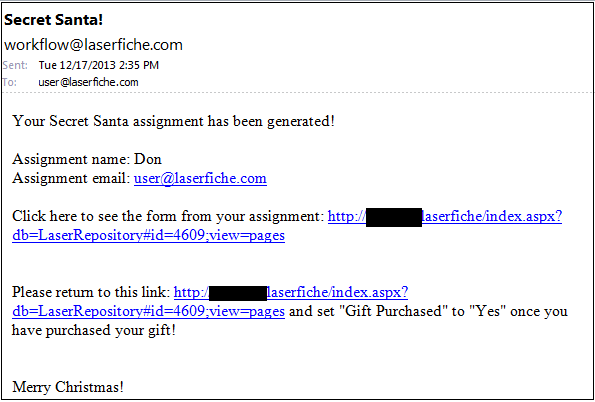Click the "Secret Santa!" subject heading

point(54,20)
